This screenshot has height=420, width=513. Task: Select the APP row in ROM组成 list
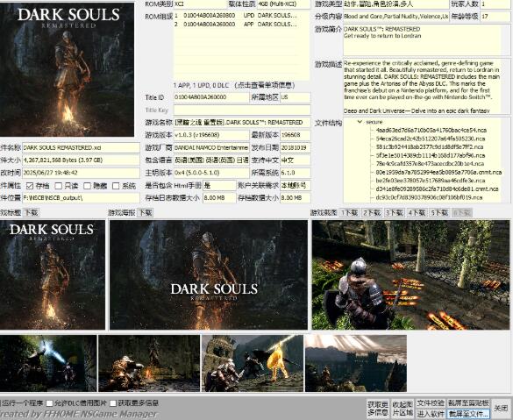241,24
